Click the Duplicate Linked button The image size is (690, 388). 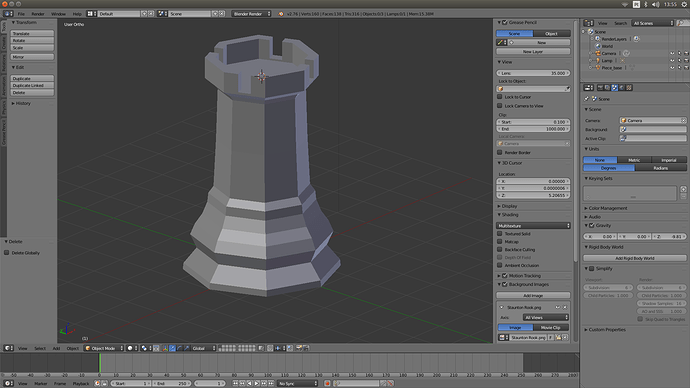coord(32,85)
